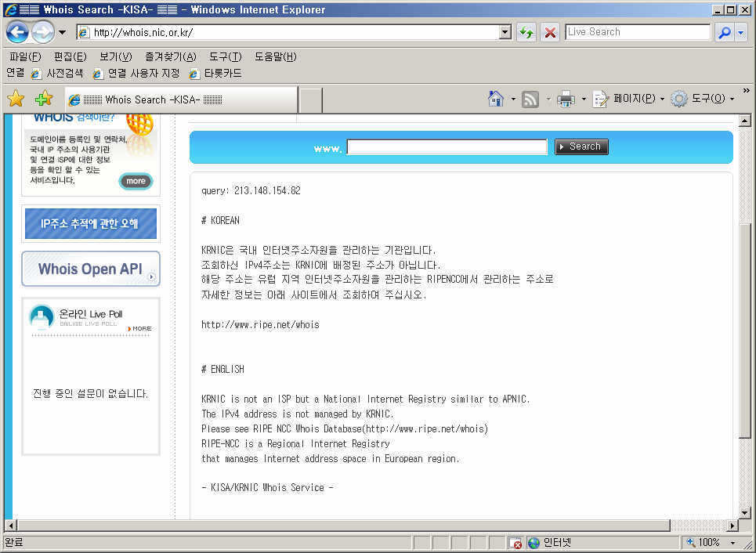Click the browser Back arrow button
Viewport: 756px width, 553px height.
[x=17, y=33]
